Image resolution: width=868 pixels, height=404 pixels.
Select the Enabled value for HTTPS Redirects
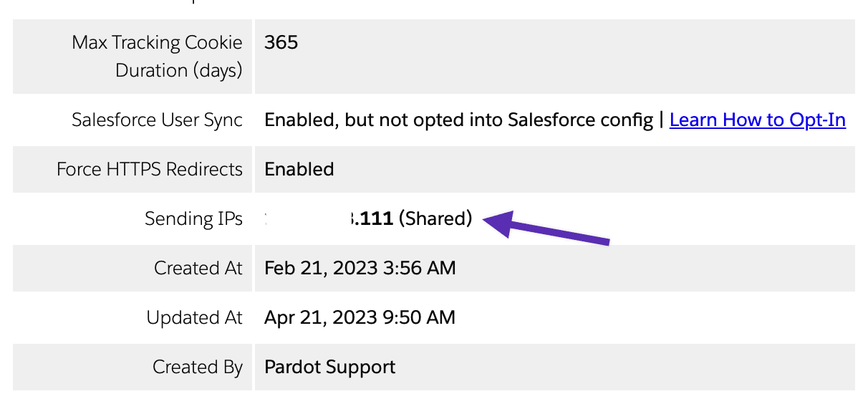pyautogui.click(x=299, y=170)
